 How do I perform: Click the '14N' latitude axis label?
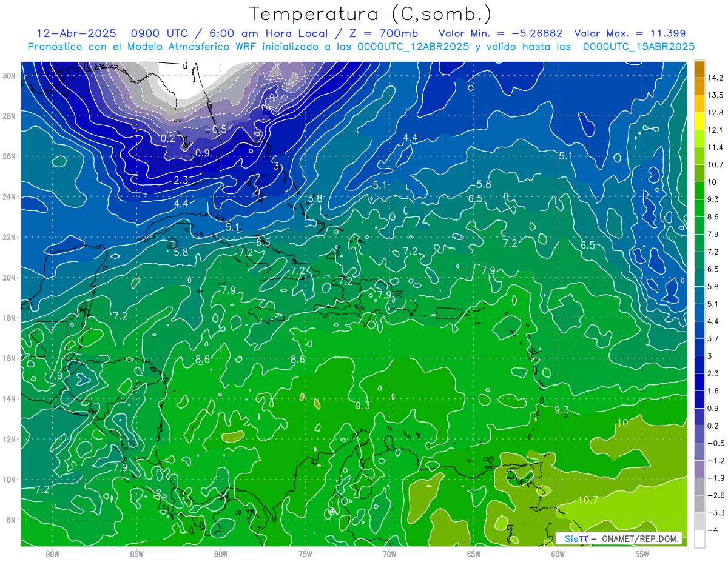(x=10, y=398)
